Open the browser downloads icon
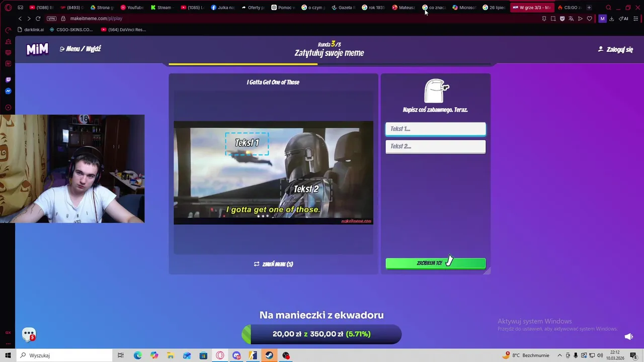Image resolution: width=644 pixels, height=362 pixels. [611, 19]
